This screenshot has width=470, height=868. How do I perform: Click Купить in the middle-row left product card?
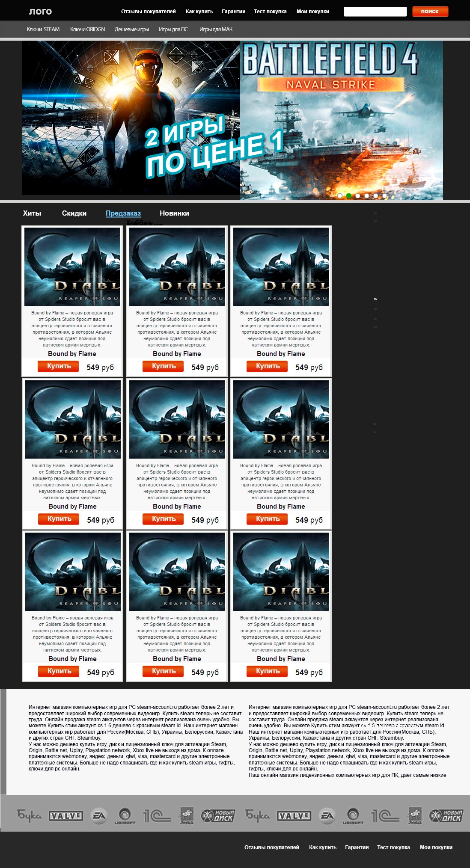(x=59, y=519)
